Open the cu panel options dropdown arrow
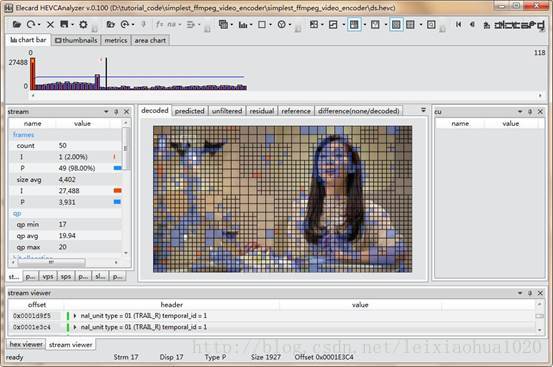This screenshot has height=367, width=553. [x=520, y=112]
